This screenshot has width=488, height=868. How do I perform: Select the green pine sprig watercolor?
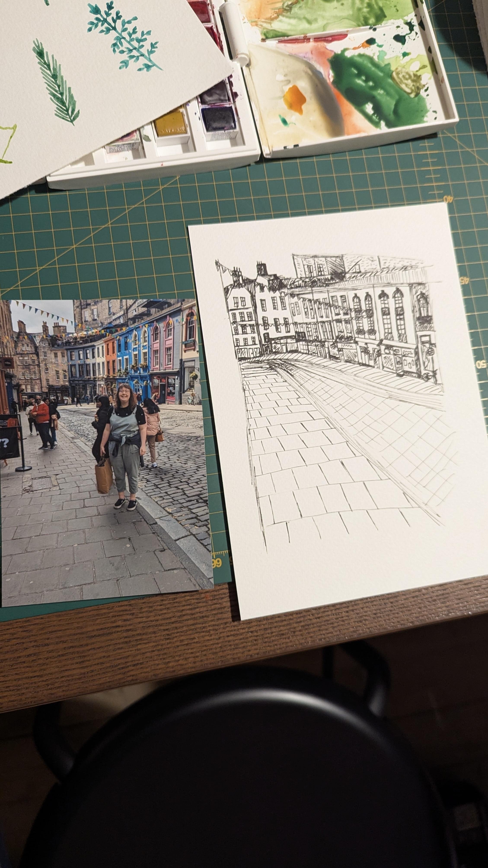click(56, 82)
